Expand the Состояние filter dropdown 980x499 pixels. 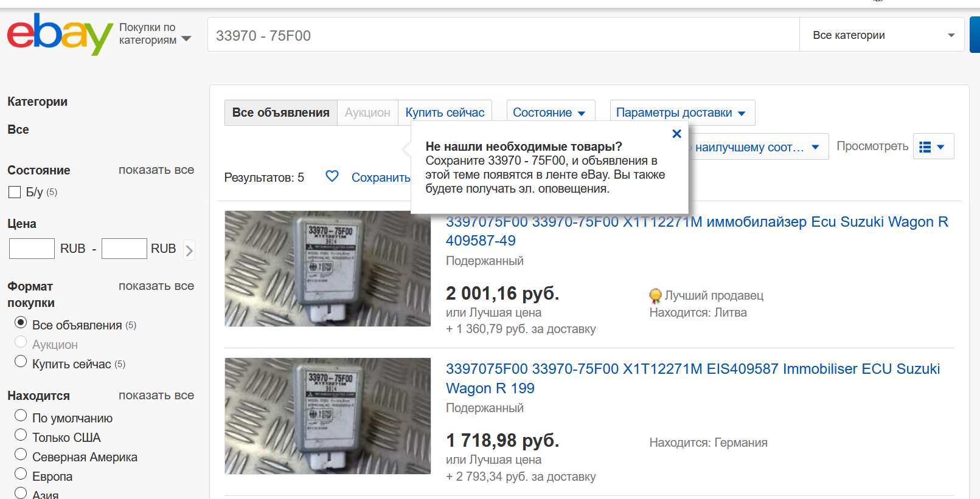[551, 112]
